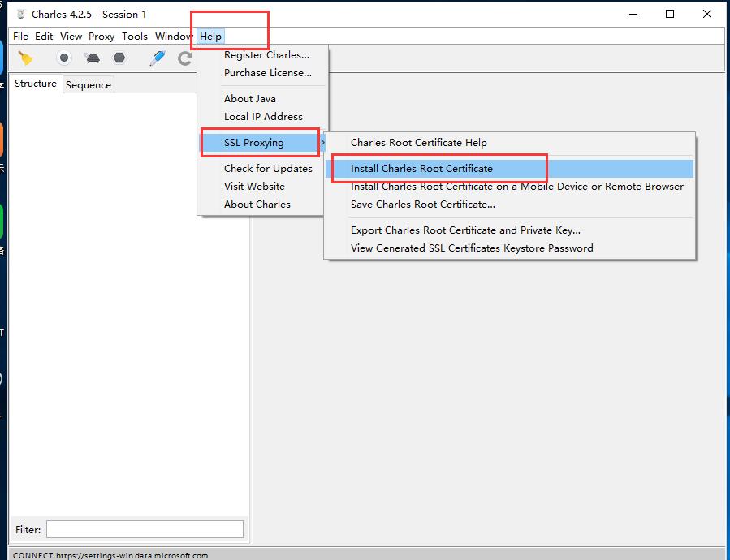Click the Charles app icon in title bar
The image size is (730, 560).
click(x=21, y=15)
